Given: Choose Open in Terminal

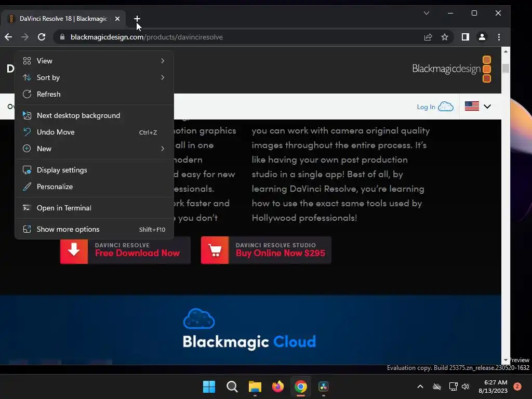Looking at the screenshot, I should tap(94, 208).
